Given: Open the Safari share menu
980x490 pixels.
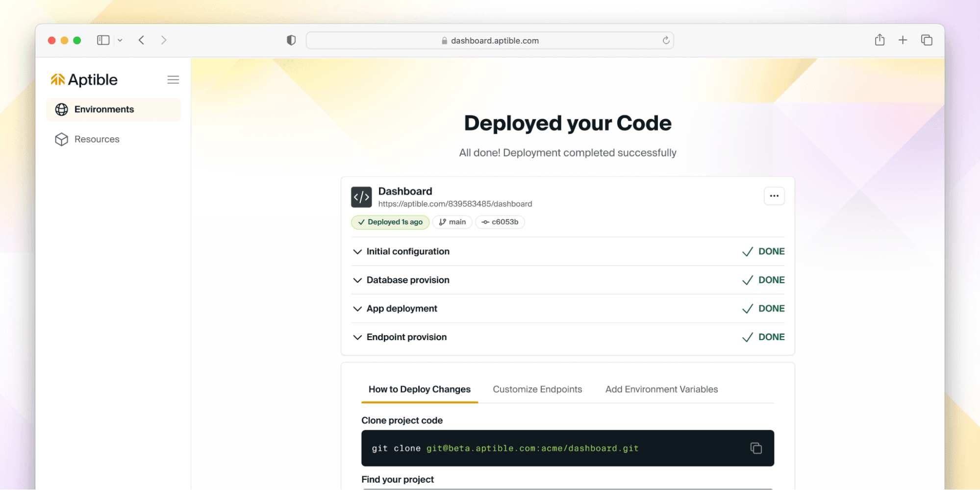Looking at the screenshot, I should (x=879, y=40).
